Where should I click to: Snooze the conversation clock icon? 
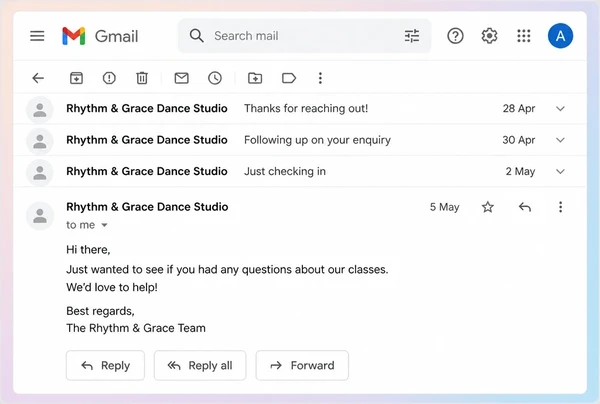pyautogui.click(x=215, y=78)
